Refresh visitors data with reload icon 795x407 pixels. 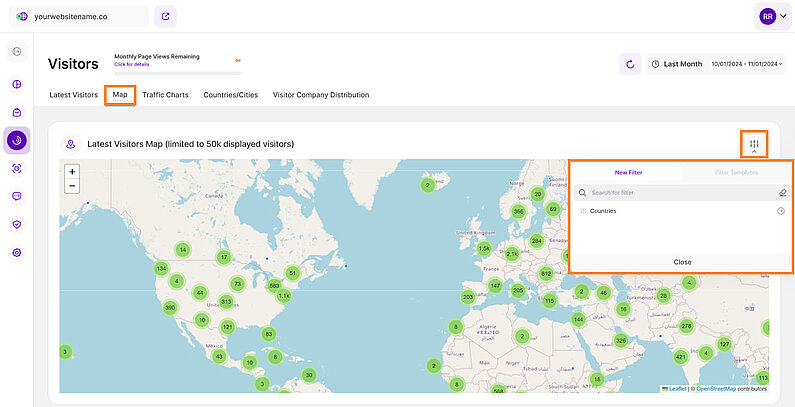(x=629, y=64)
